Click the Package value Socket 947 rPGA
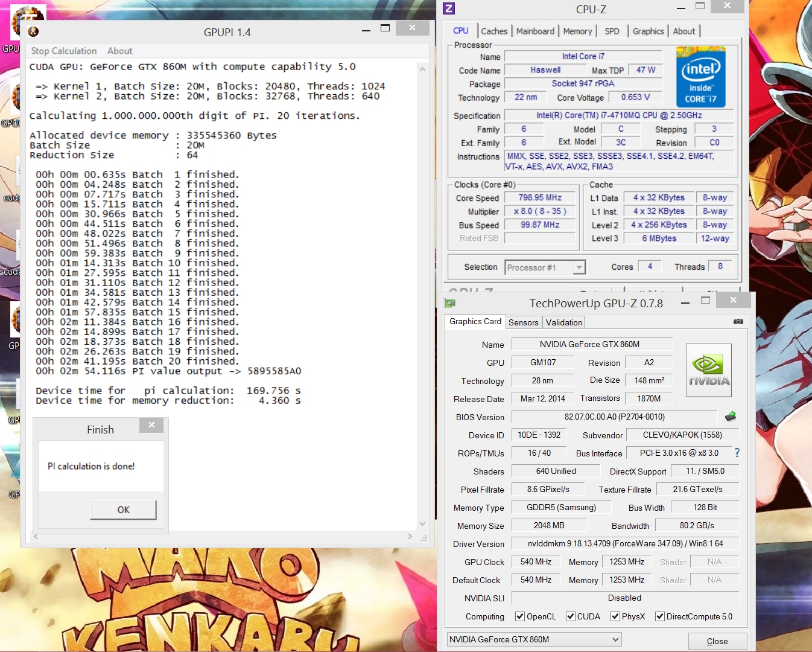812x652 pixels. 583,83
